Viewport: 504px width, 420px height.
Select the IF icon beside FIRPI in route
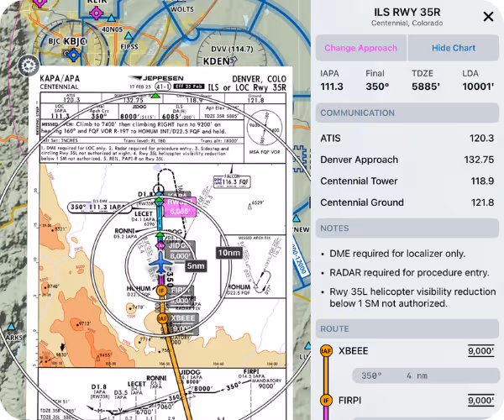coord(326,401)
